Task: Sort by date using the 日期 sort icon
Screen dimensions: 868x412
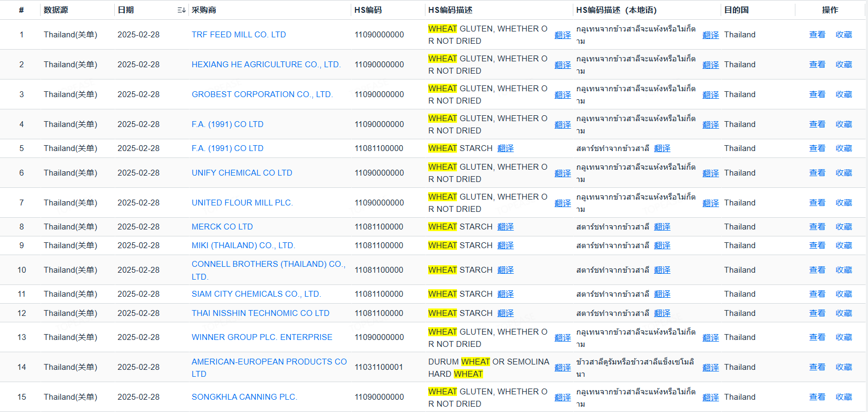Action: [x=182, y=10]
